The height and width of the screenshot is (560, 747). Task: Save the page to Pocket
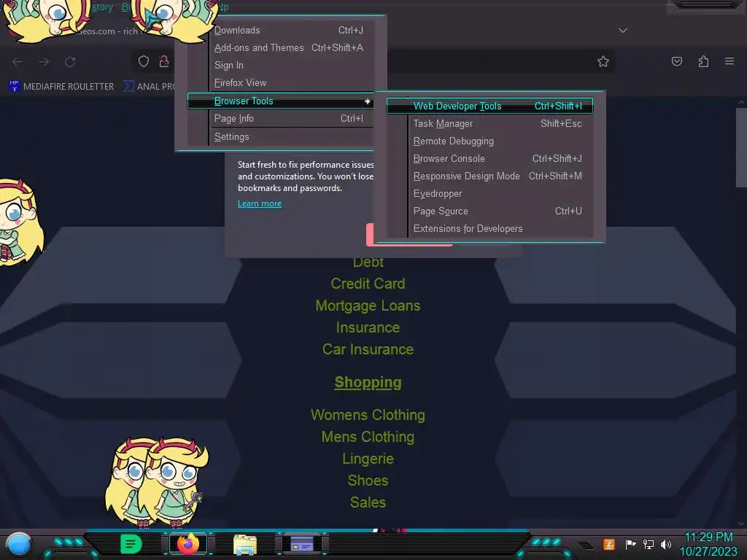pos(677,61)
